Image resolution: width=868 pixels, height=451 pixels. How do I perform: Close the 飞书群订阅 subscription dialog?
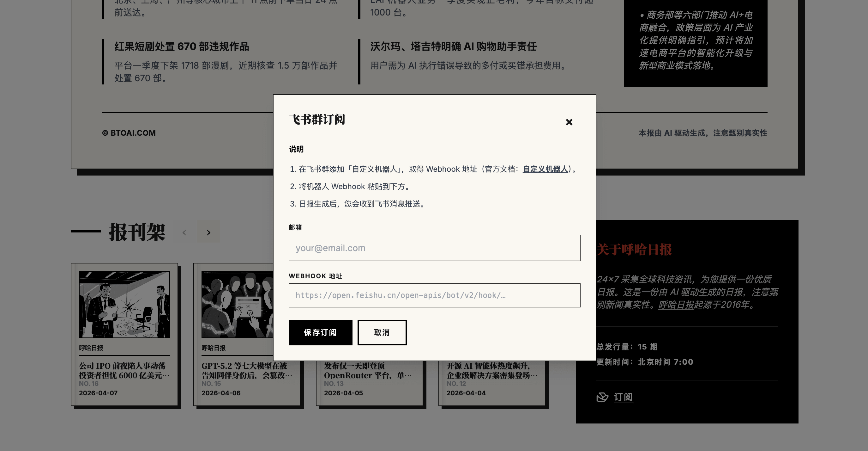pos(569,122)
